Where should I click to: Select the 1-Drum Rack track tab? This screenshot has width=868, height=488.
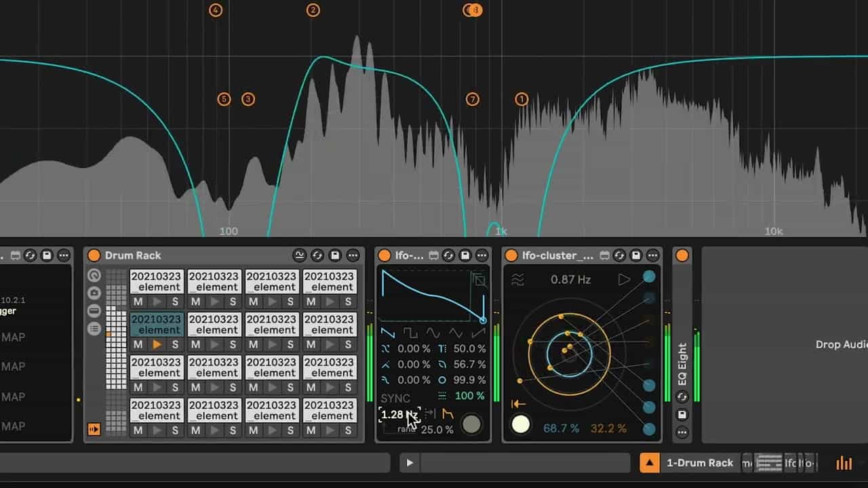pyautogui.click(x=699, y=463)
